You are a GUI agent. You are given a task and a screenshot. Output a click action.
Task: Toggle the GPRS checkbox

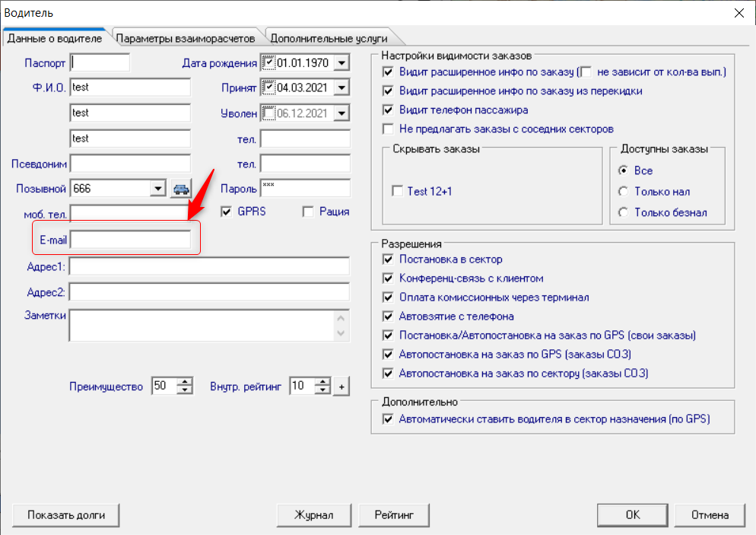(226, 212)
